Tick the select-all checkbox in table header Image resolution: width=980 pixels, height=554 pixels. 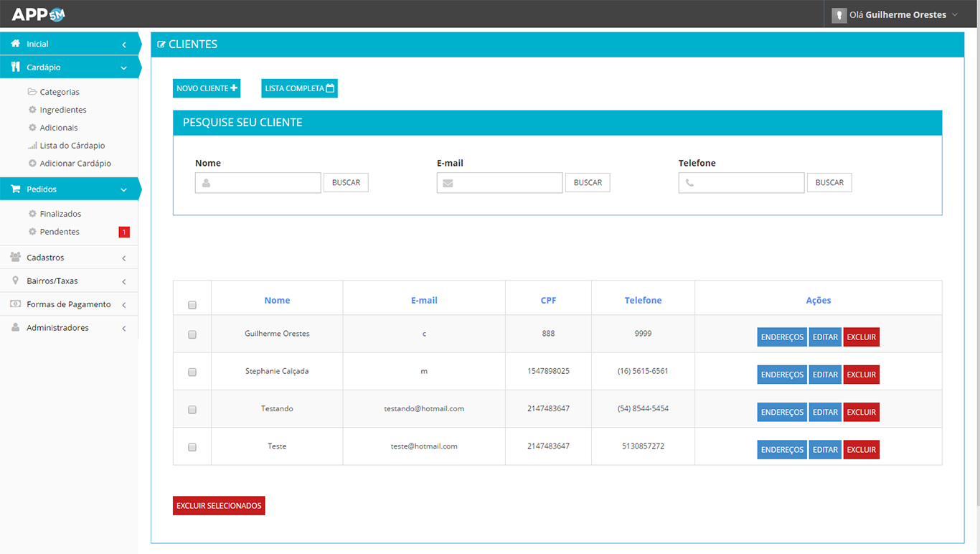192,305
